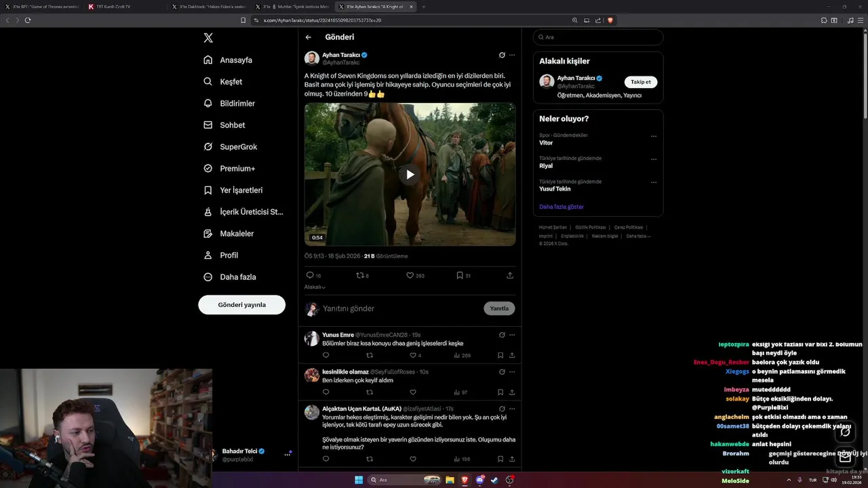Open Discord from the taskbar

point(479,480)
